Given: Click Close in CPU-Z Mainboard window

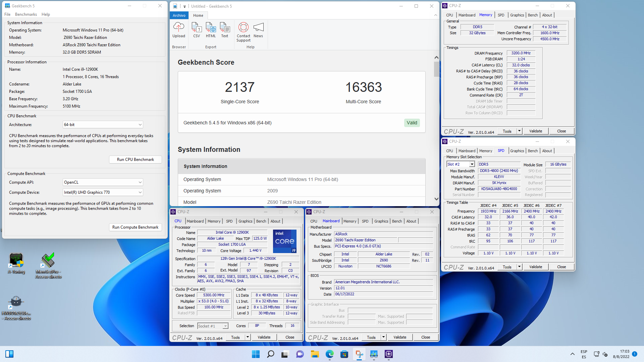Looking at the screenshot, I should coord(426,337).
